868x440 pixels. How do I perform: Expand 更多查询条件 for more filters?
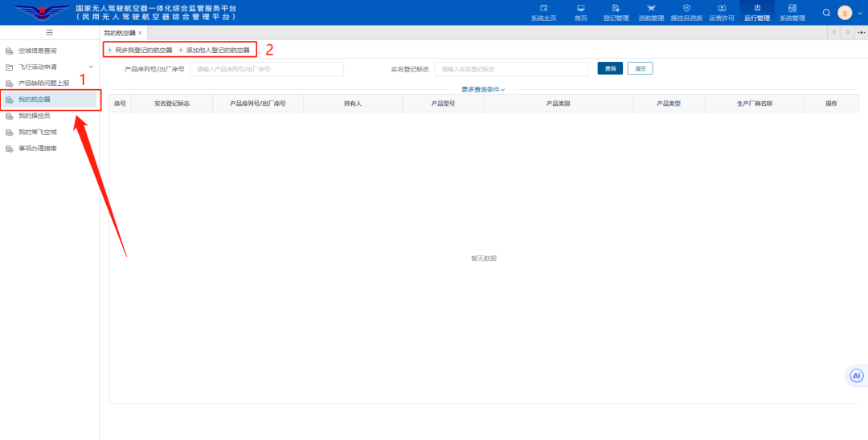482,90
